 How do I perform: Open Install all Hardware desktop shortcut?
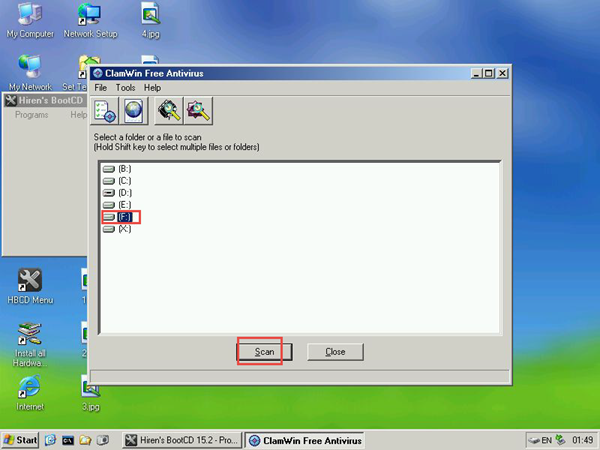pos(30,344)
